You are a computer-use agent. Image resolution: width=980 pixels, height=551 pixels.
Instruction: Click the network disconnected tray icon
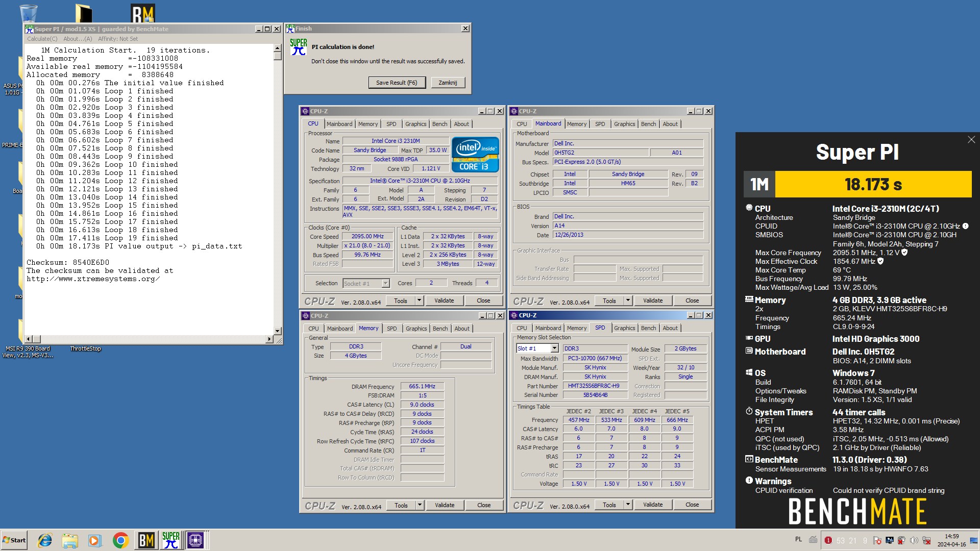(926, 540)
